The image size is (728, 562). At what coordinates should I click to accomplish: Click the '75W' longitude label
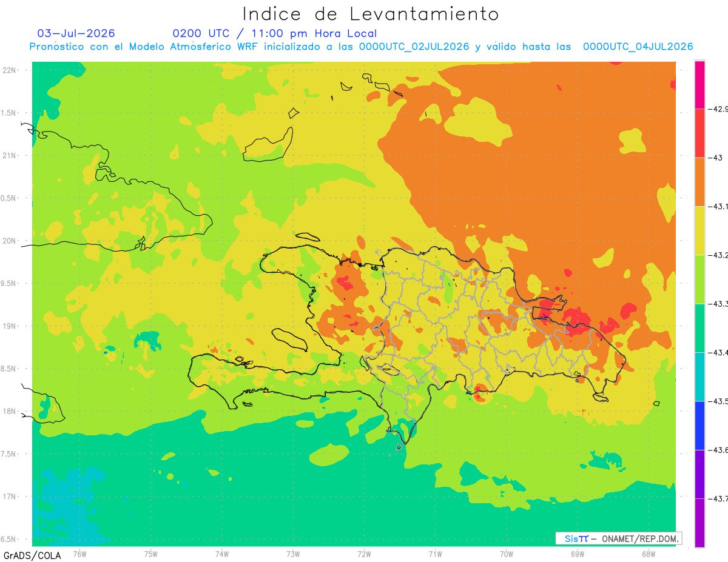pyautogui.click(x=151, y=554)
